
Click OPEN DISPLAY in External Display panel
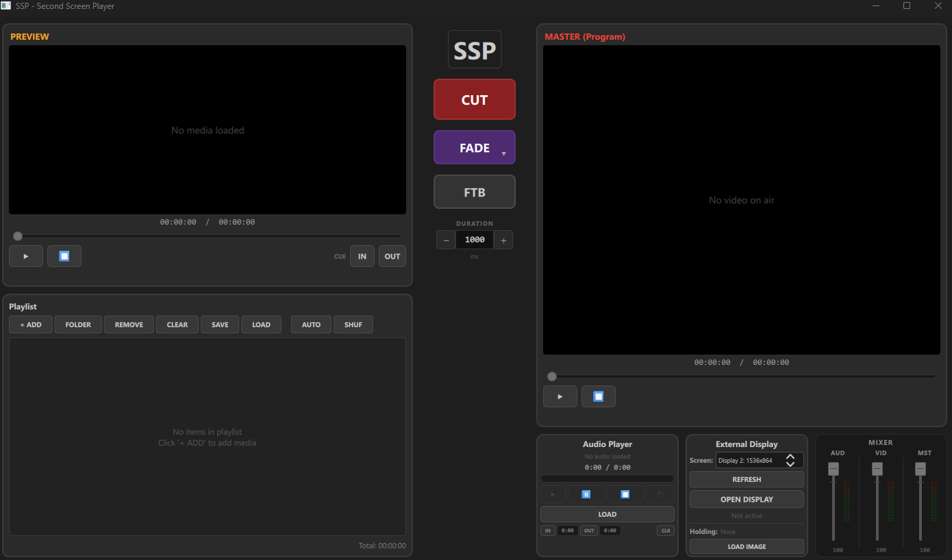(747, 498)
